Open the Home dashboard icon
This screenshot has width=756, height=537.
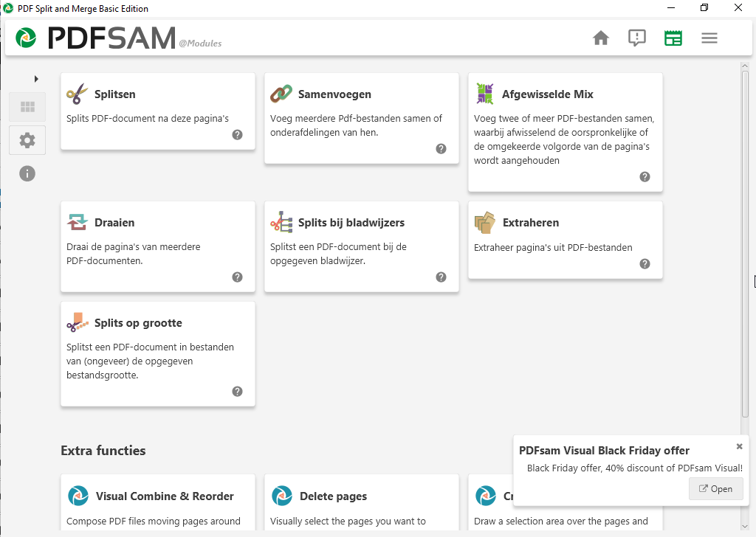pos(601,38)
